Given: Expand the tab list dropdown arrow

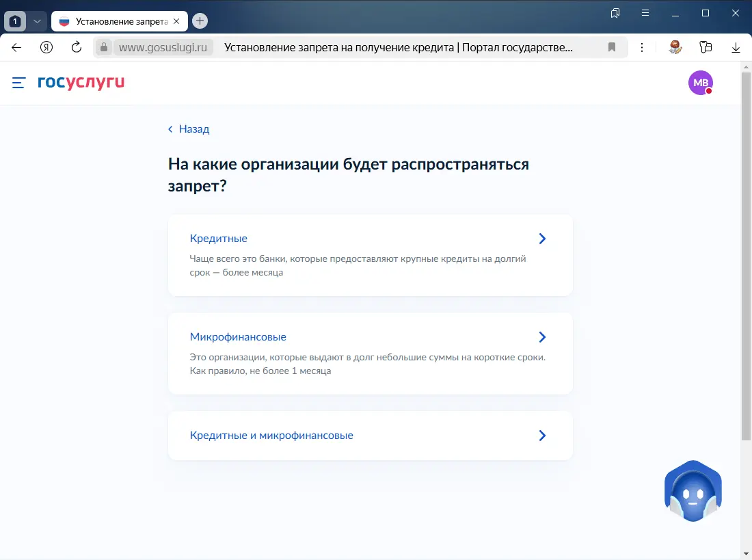Looking at the screenshot, I should pos(37,21).
